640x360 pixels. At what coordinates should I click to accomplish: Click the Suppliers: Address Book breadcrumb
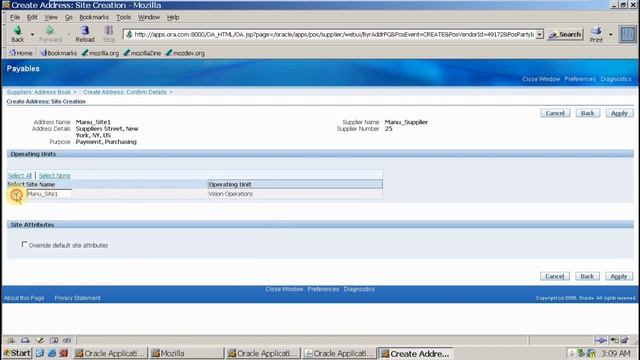[x=39, y=92]
